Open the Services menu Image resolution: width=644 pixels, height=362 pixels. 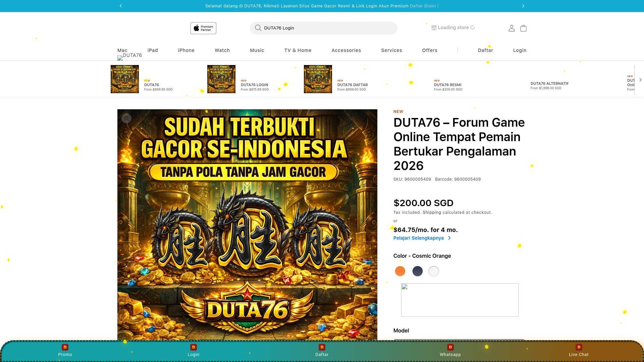pos(391,50)
